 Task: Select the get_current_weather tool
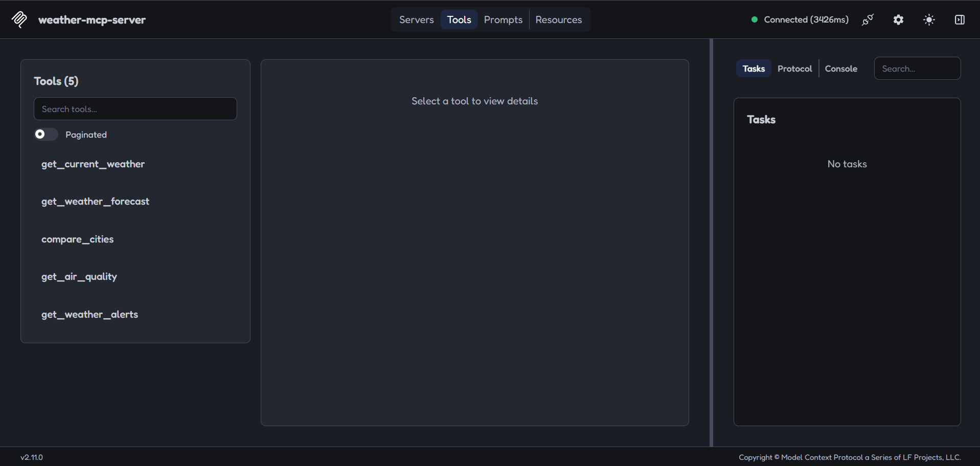pyautogui.click(x=135, y=164)
